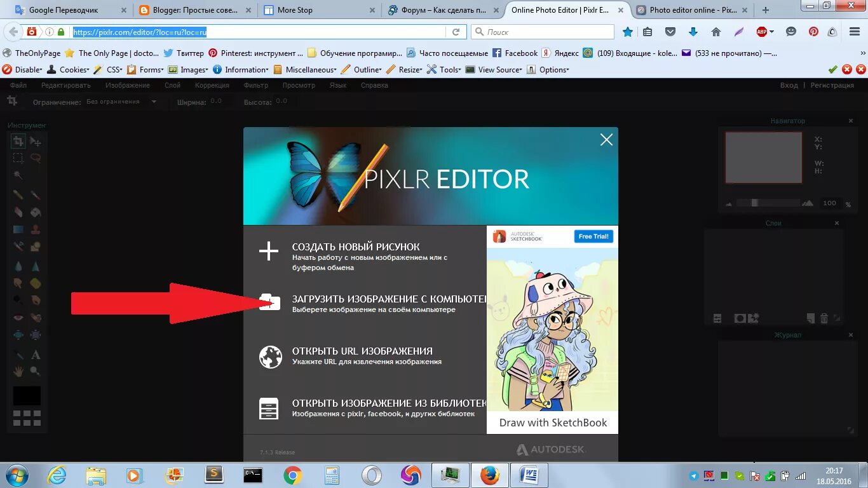Open the Фильтр menu
The width and height of the screenshot is (868, 488).
tap(256, 85)
